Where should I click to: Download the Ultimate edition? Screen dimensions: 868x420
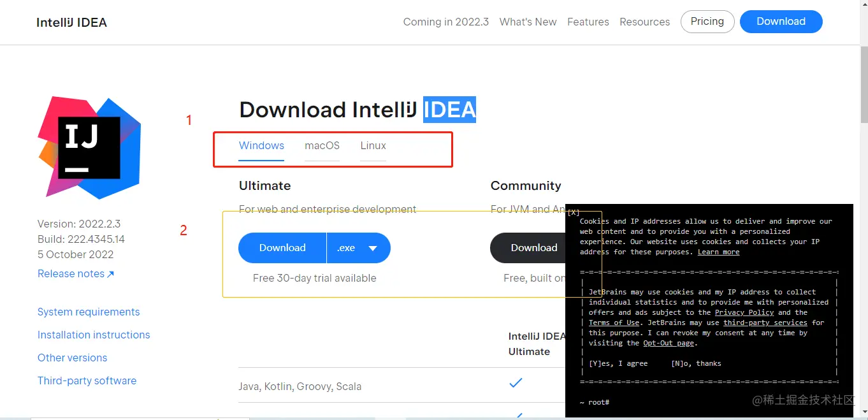coord(282,248)
